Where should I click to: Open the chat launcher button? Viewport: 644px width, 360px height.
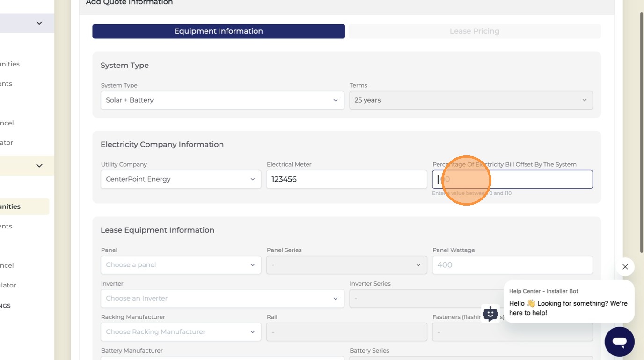coord(619,342)
